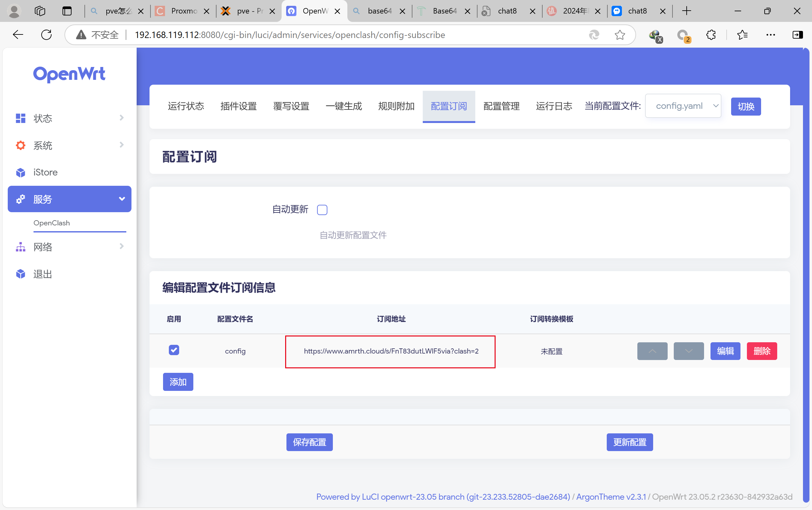Open the ArgonTheme v2.3.1 footer link
Viewport: 812px width, 510px height.
pos(611,496)
